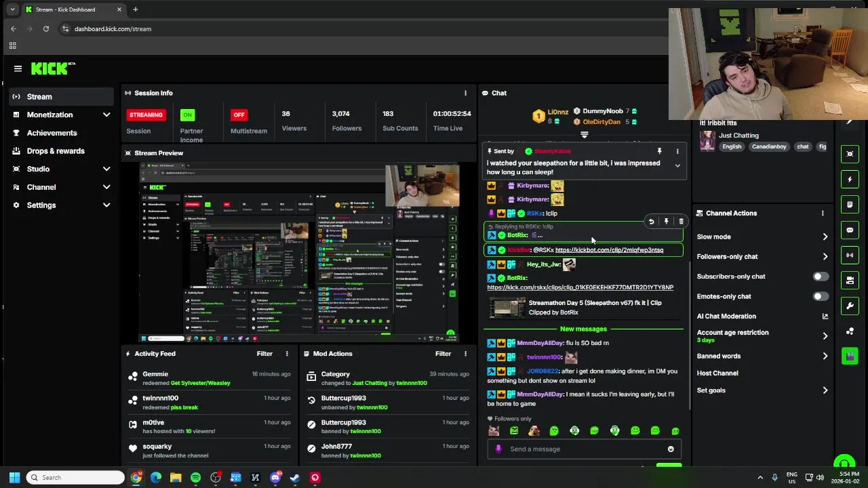This screenshot has width=868, height=488.
Task: Click the broadcast signal sidebar icon
Action: coord(850,255)
